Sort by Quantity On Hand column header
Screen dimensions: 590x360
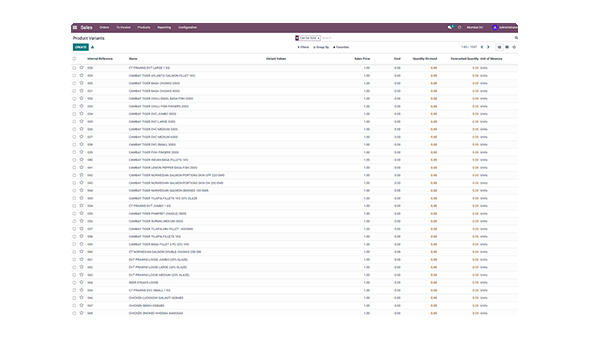[425, 59]
